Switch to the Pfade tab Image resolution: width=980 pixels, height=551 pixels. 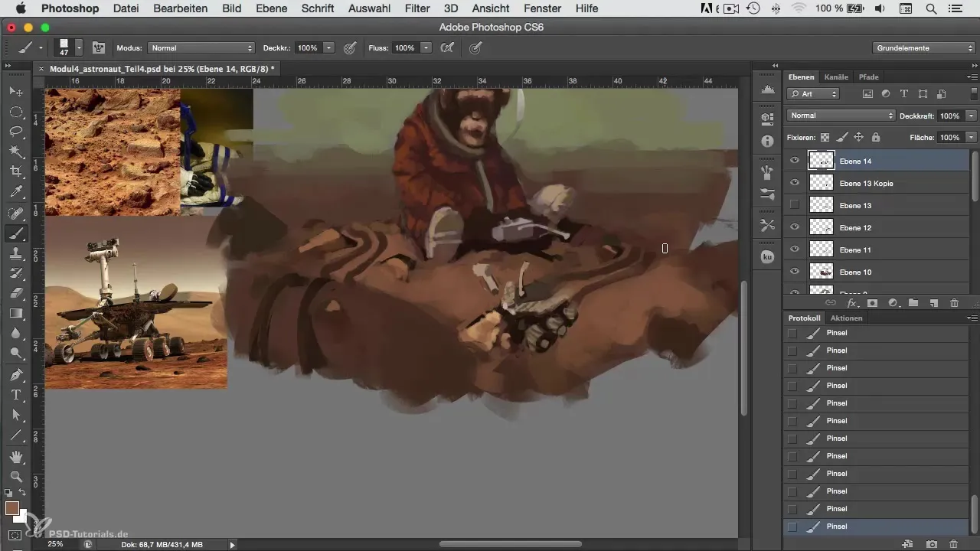[868, 77]
